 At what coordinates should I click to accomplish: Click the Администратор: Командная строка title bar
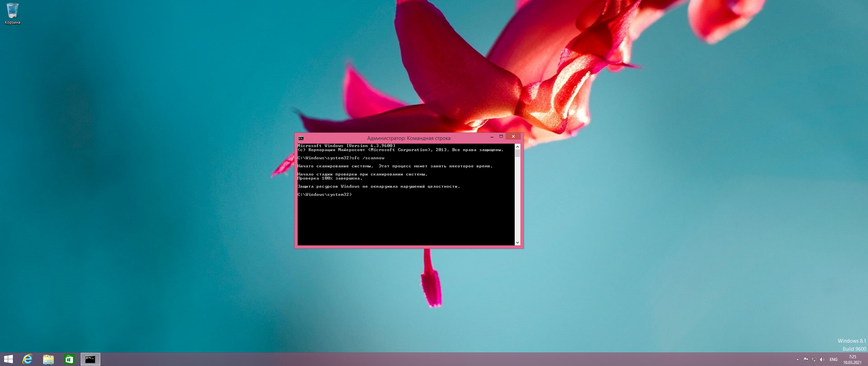[408, 138]
